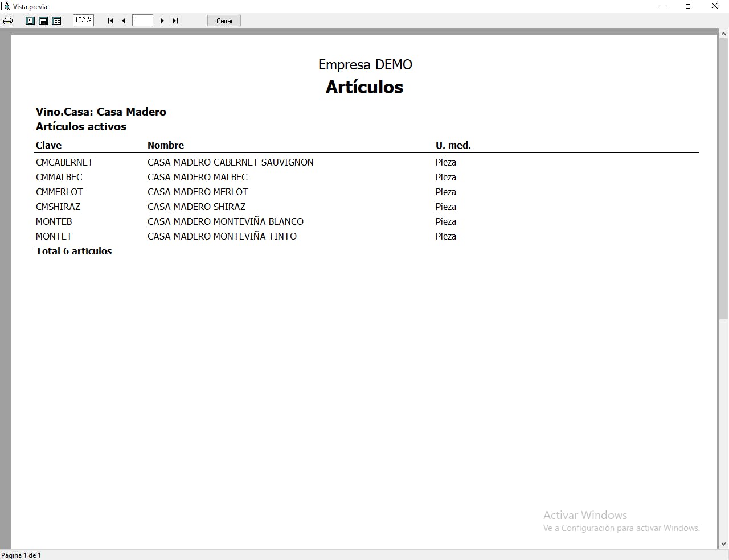Click 'Pieza' in the CMSHIRAZ row
This screenshot has height=560, width=729.
pyautogui.click(x=446, y=207)
